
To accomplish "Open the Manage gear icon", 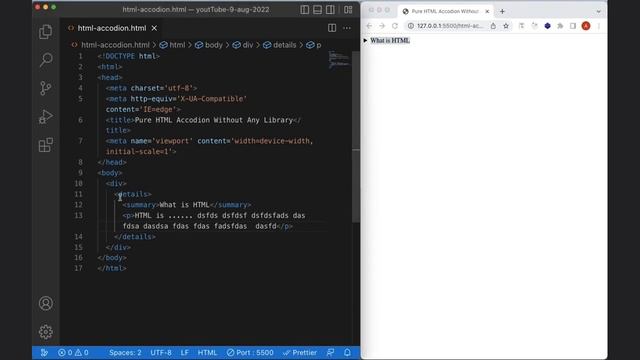I will (x=46, y=331).
